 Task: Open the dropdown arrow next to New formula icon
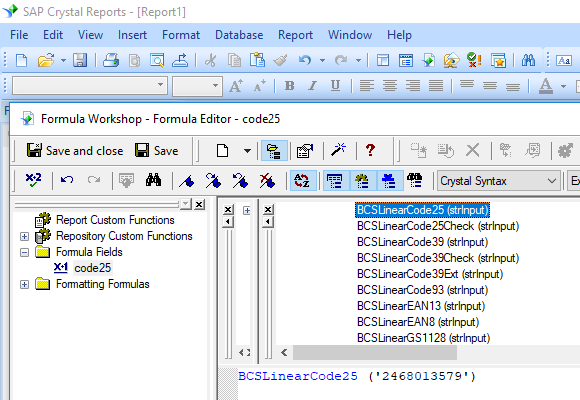(247, 151)
